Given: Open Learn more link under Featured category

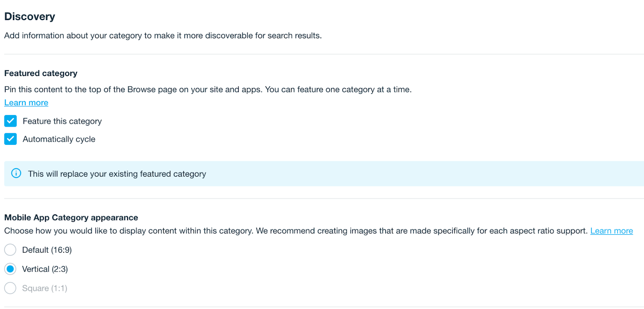Looking at the screenshot, I should pyautogui.click(x=26, y=103).
